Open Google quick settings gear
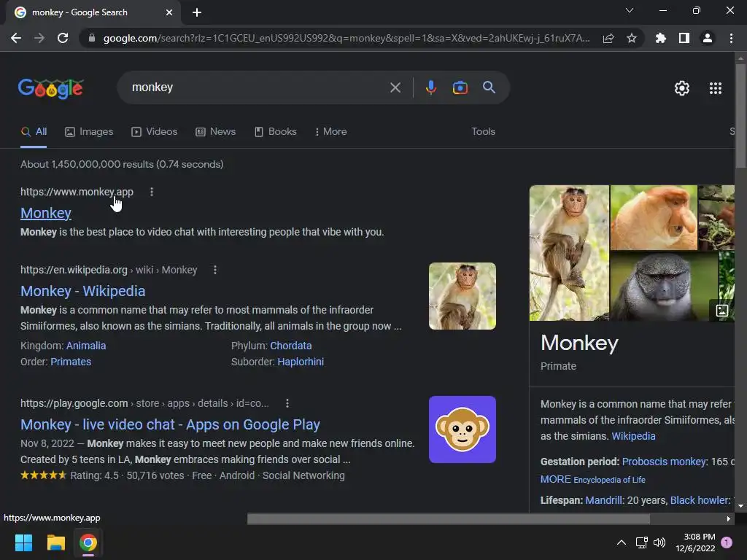The height and width of the screenshot is (560, 747). pyautogui.click(x=682, y=88)
